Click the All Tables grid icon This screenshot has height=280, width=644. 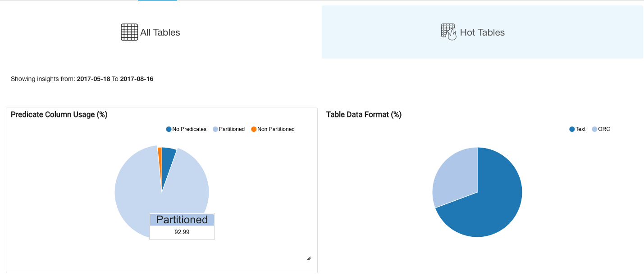(129, 32)
